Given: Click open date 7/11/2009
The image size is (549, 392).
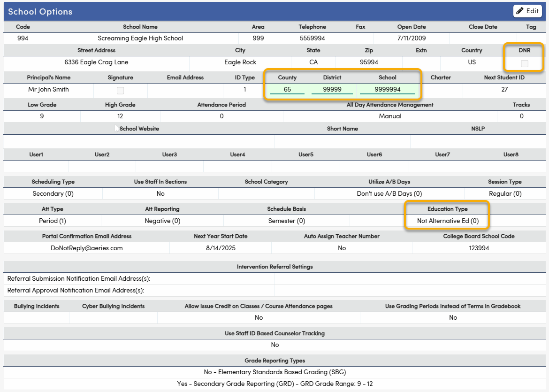Looking at the screenshot, I should (x=412, y=38).
